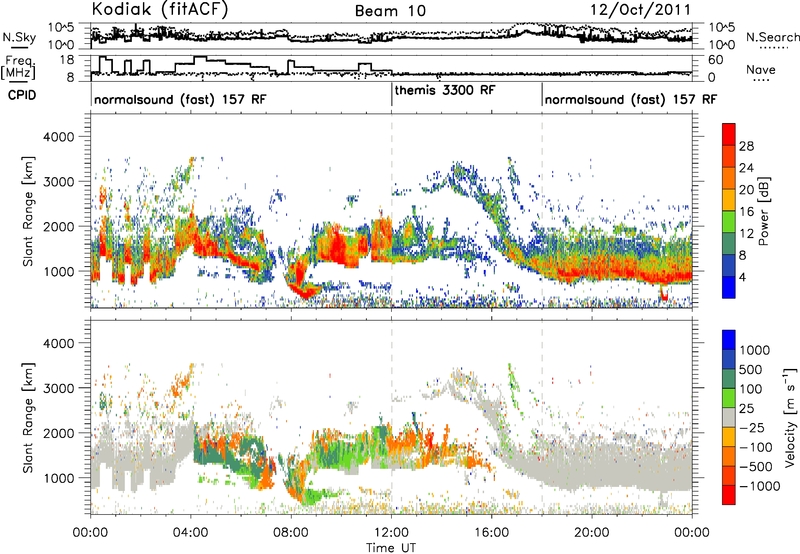Click the 12:00 time tick label
The image size is (800, 554).
click(x=391, y=533)
